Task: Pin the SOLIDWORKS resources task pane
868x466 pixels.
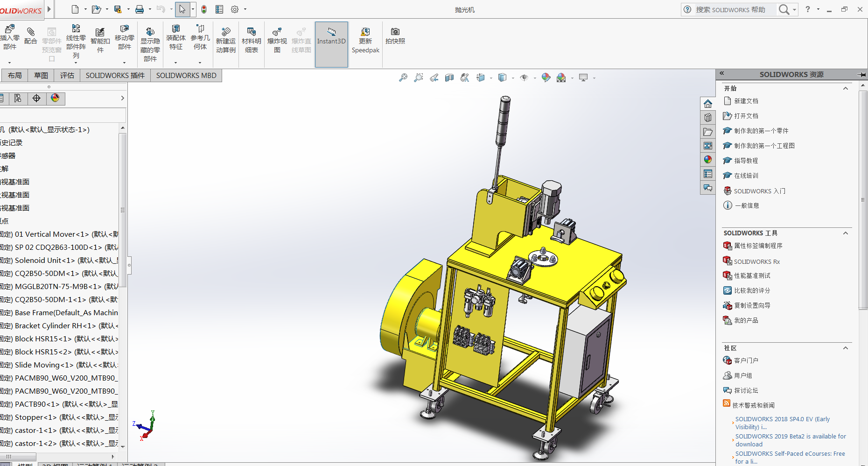Action: point(861,74)
